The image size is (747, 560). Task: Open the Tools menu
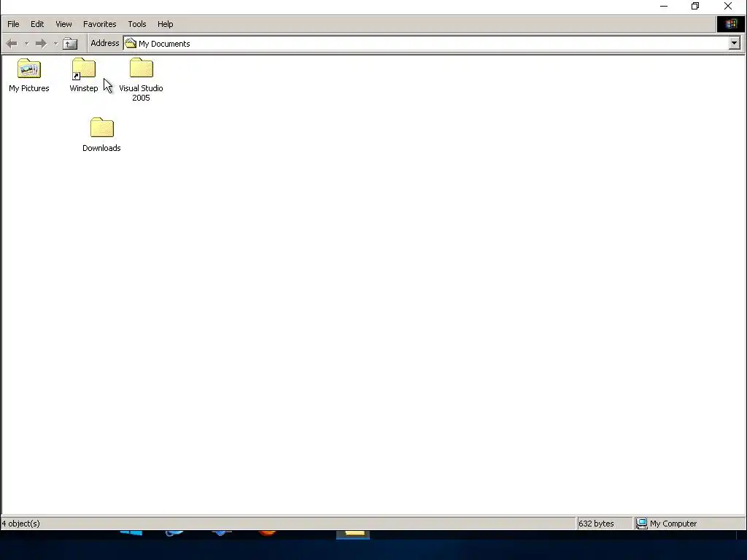pyautogui.click(x=136, y=24)
